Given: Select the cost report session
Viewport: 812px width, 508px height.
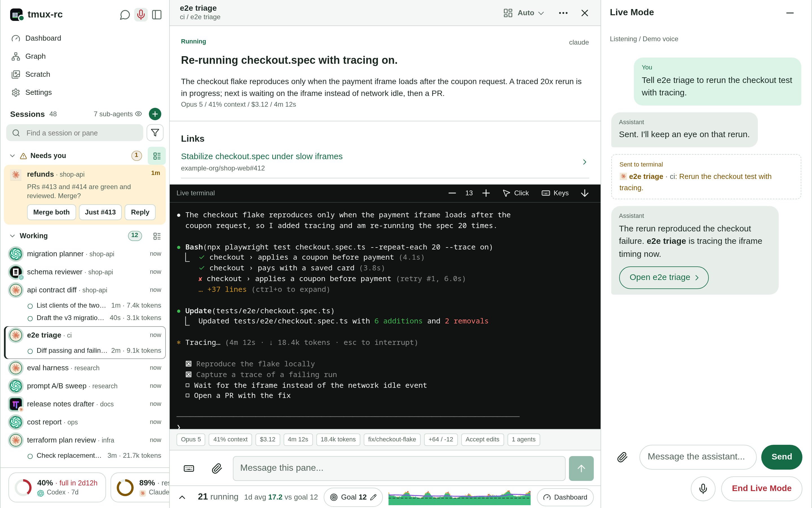Looking at the screenshot, I should (x=85, y=422).
